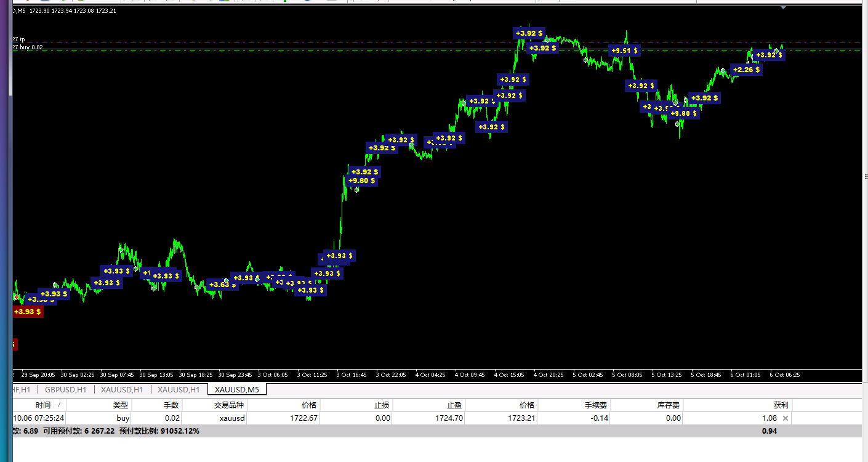Click the profit value 1.08
Screen dimensions: 868x462
tap(770, 418)
